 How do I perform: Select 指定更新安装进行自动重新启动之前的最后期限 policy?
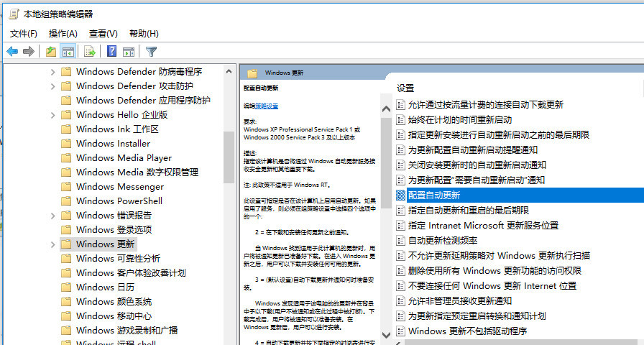pos(499,134)
